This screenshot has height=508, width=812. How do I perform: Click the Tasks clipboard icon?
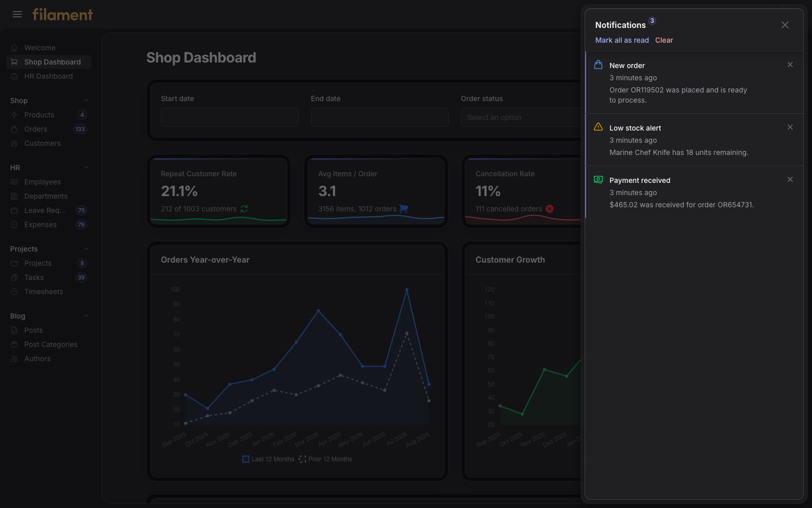tap(15, 277)
